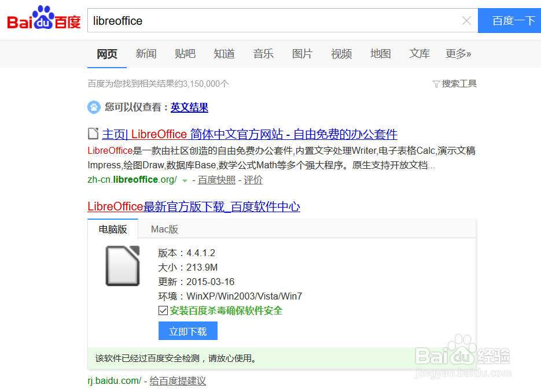The width and height of the screenshot is (541, 392).
Task: Click the 评价 link
Action: click(x=253, y=180)
